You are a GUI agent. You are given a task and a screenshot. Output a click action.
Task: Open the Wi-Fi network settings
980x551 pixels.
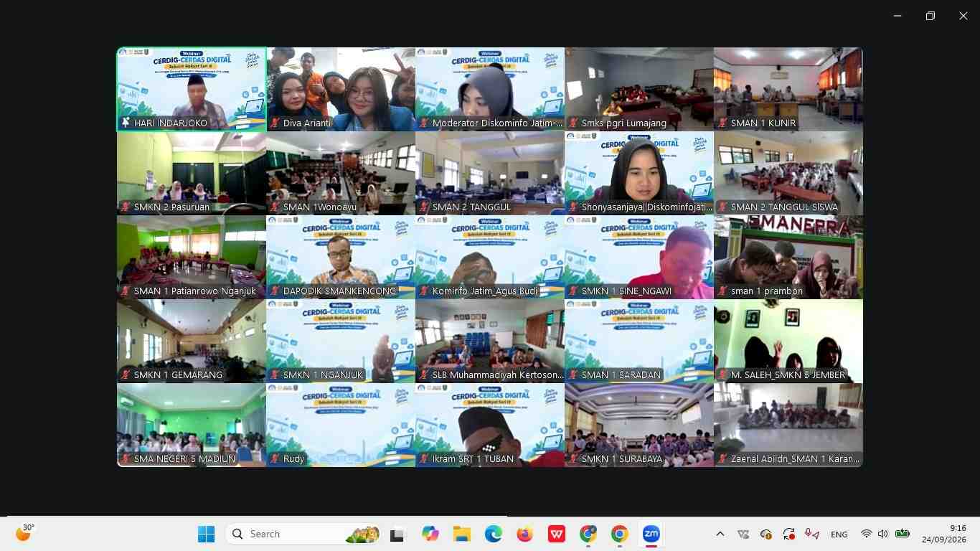tap(867, 534)
